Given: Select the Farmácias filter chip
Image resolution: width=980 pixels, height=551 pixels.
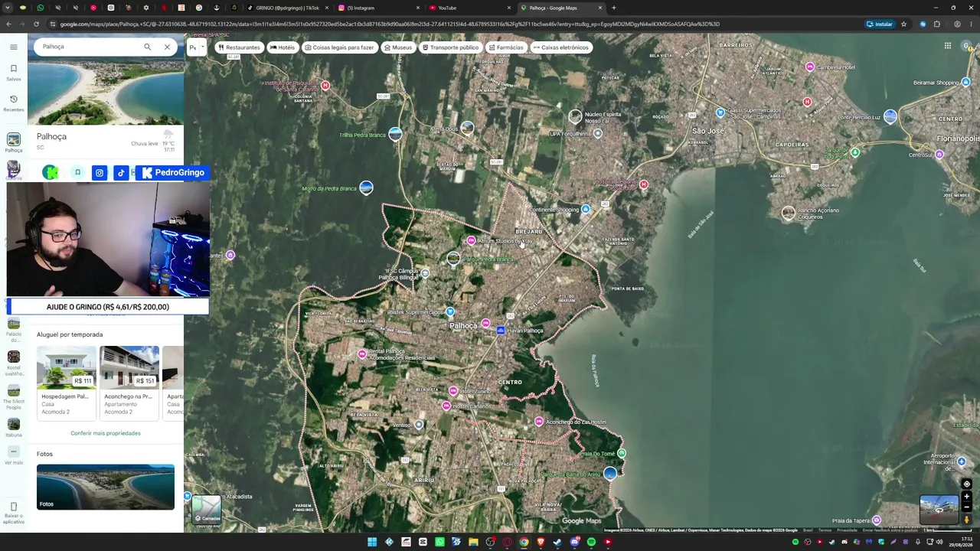Looking at the screenshot, I should tap(506, 47).
